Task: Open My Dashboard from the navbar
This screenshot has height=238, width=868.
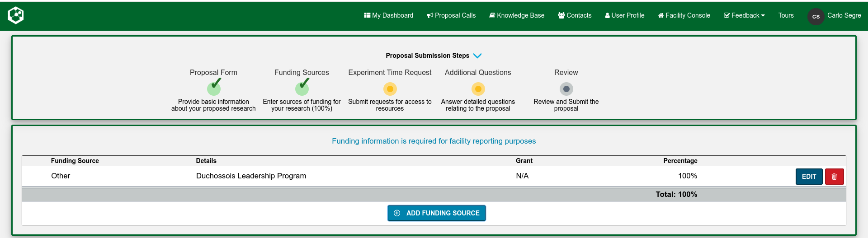Action: click(x=388, y=15)
